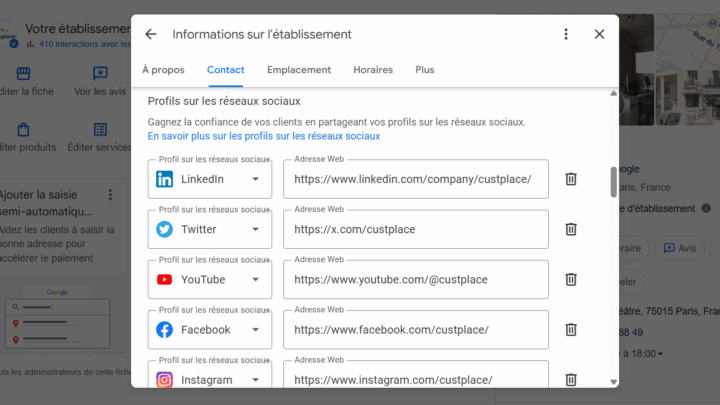This screenshot has width=720, height=405.
Task: Click the Facebook logo icon
Action: pos(164,330)
